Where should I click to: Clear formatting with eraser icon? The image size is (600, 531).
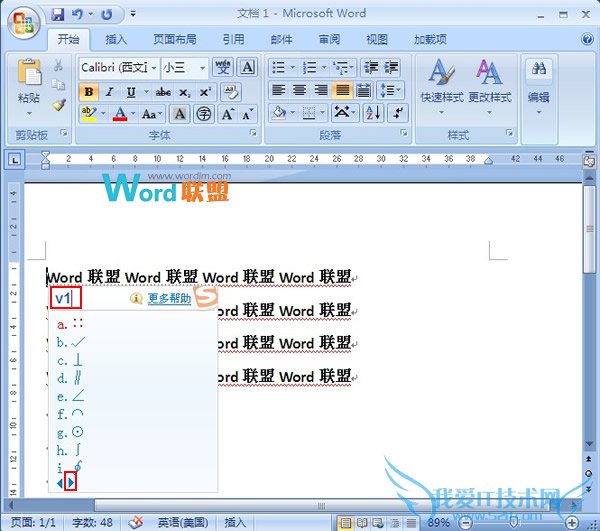point(231,92)
